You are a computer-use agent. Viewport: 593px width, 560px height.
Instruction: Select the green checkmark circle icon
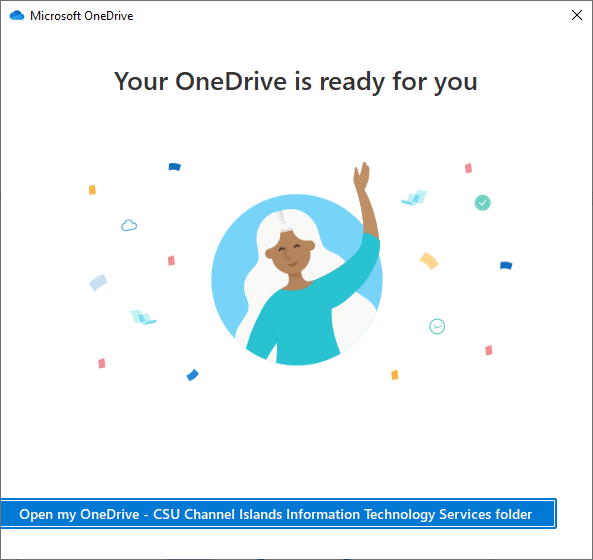[482, 203]
